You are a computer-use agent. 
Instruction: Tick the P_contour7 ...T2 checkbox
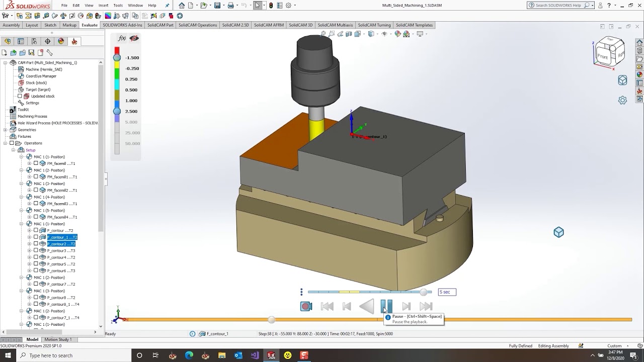[36, 284]
